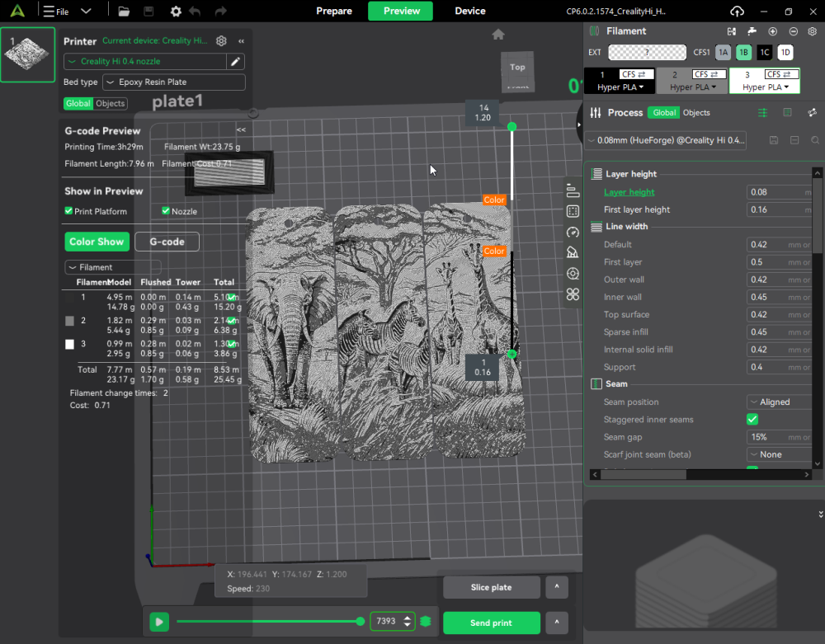This screenshot has height=644, width=825.
Task: Click the Slice plate button
Action: tap(492, 587)
